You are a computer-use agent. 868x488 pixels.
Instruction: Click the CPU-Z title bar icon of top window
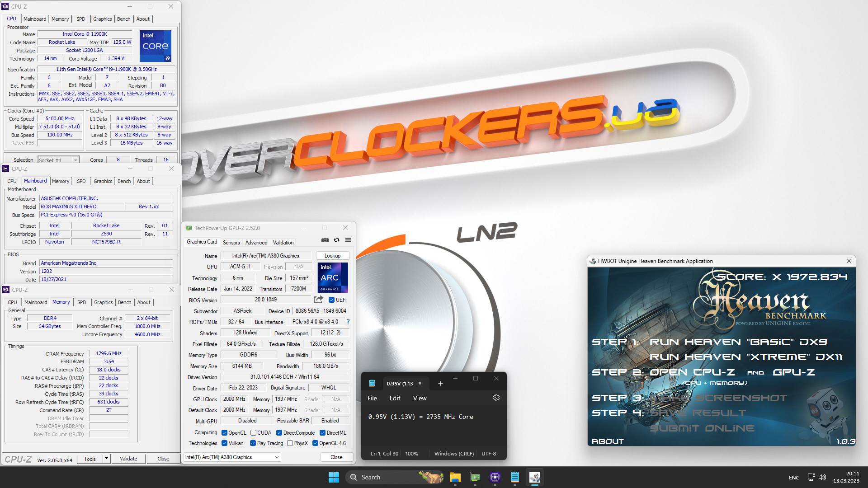(x=5, y=6)
